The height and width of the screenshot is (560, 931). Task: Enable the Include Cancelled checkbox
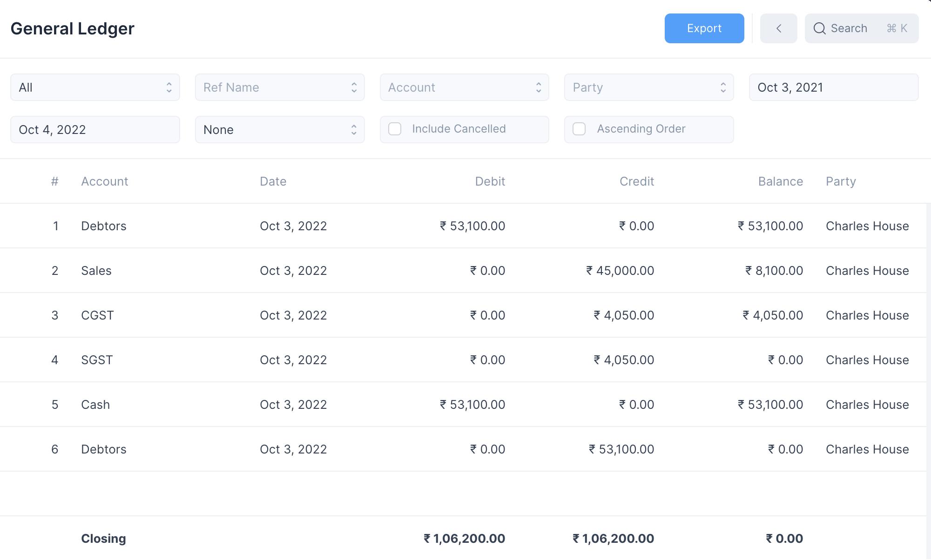click(395, 129)
